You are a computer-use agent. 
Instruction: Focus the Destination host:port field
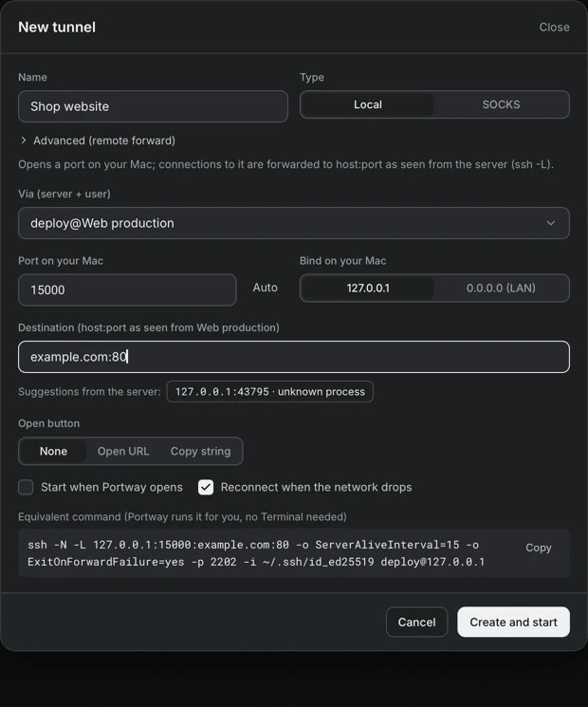[294, 357]
